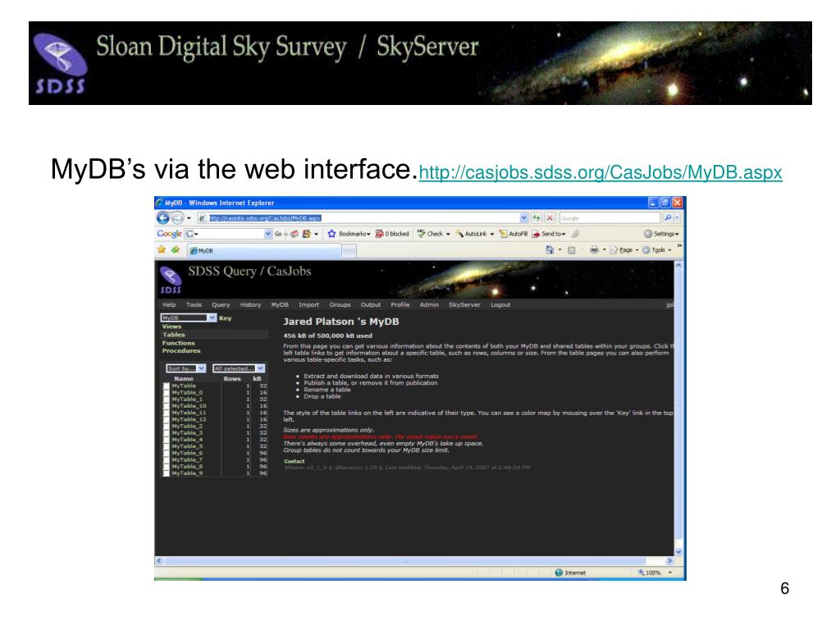The height and width of the screenshot is (630, 840).
Task: Click the SDSS logo on the slide banner
Action: 59,63
